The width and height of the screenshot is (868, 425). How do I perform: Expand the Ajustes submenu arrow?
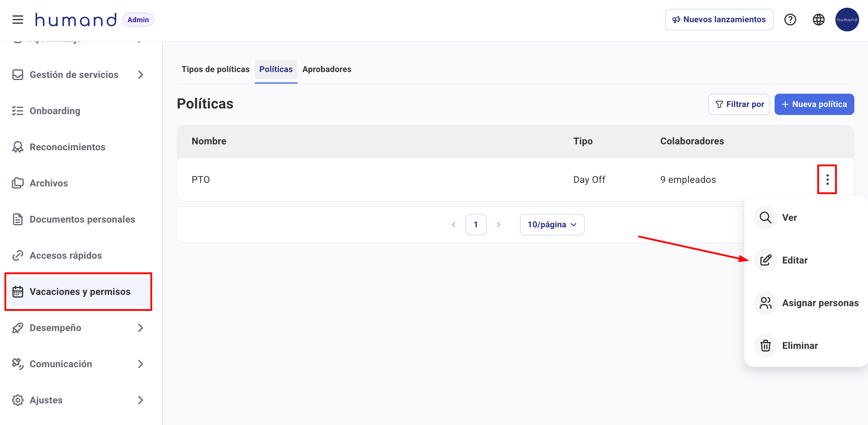tap(141, 400)
